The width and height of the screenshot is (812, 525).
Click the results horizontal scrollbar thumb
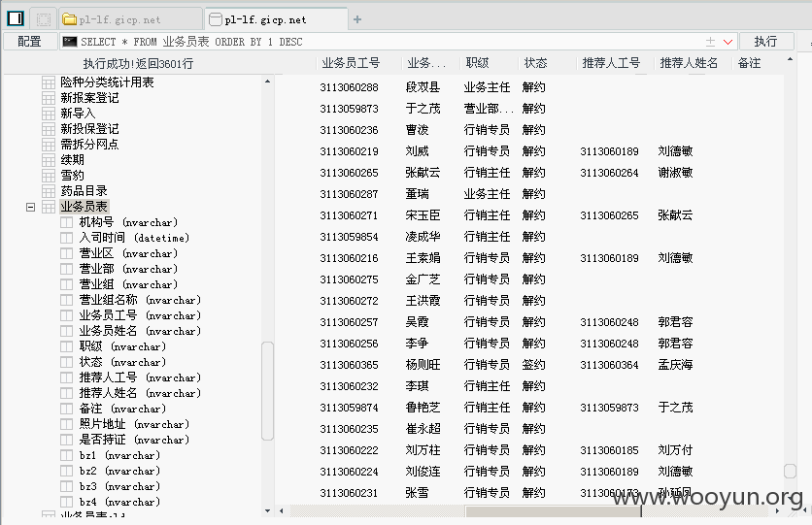[553, 511]
